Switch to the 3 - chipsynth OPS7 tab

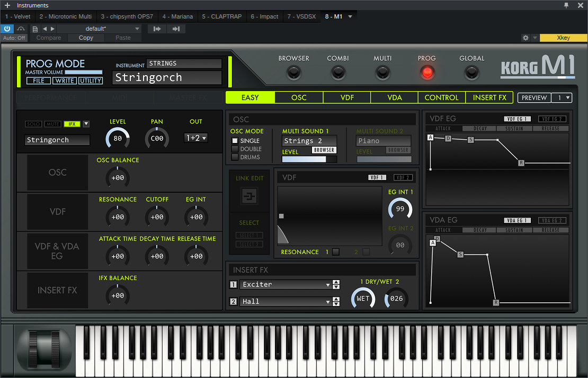pos(127,16)
